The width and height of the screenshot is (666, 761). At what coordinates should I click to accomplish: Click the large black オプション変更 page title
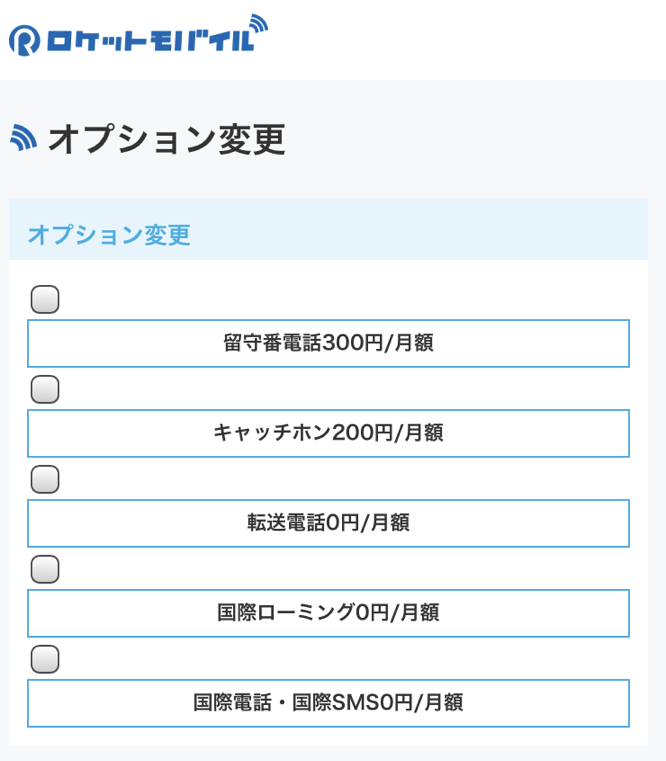pos(166,139)
